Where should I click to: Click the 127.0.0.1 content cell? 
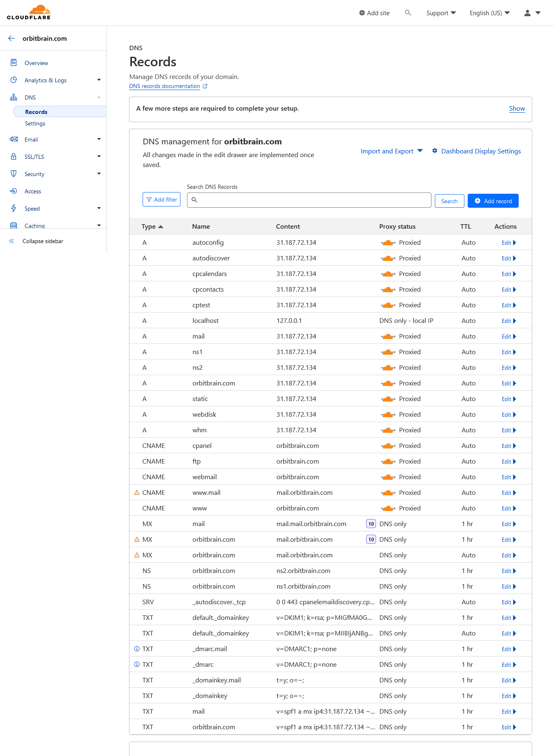tap(289, 320)
